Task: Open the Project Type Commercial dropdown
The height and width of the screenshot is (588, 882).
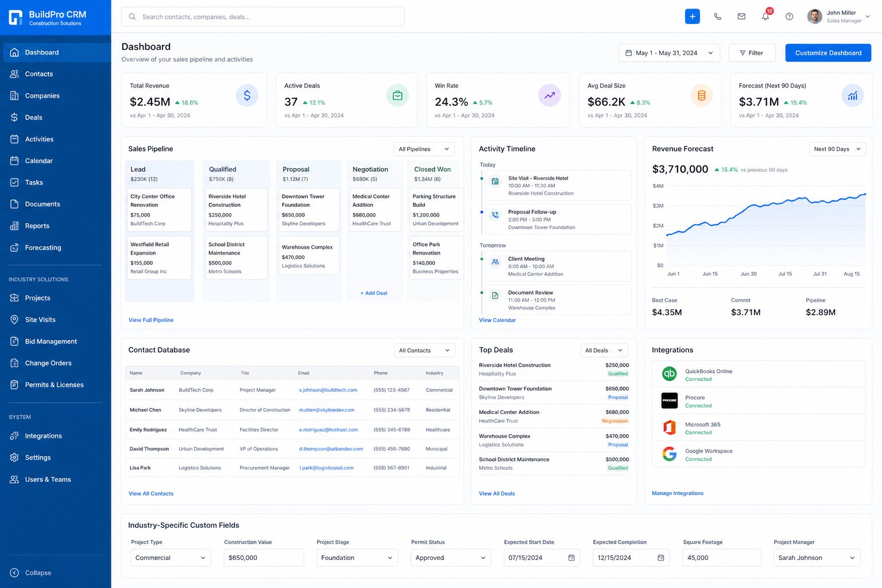Action: coord(171,558)
